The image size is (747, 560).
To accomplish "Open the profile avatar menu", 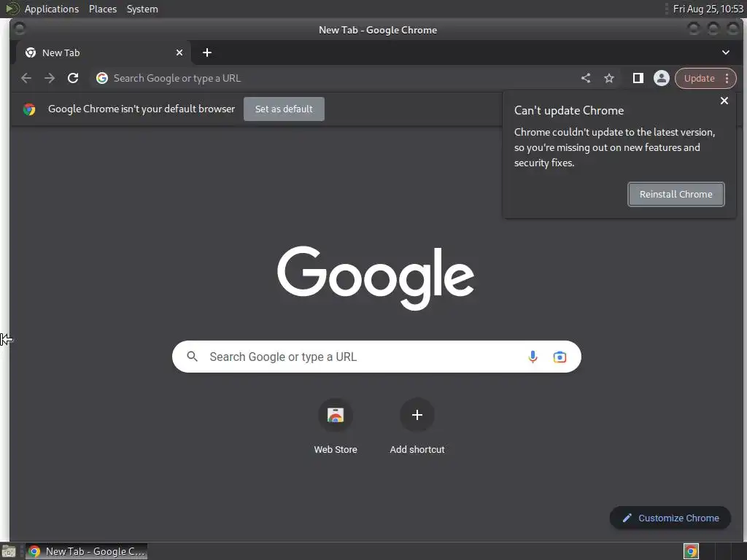I will click(x=661, y=78).
